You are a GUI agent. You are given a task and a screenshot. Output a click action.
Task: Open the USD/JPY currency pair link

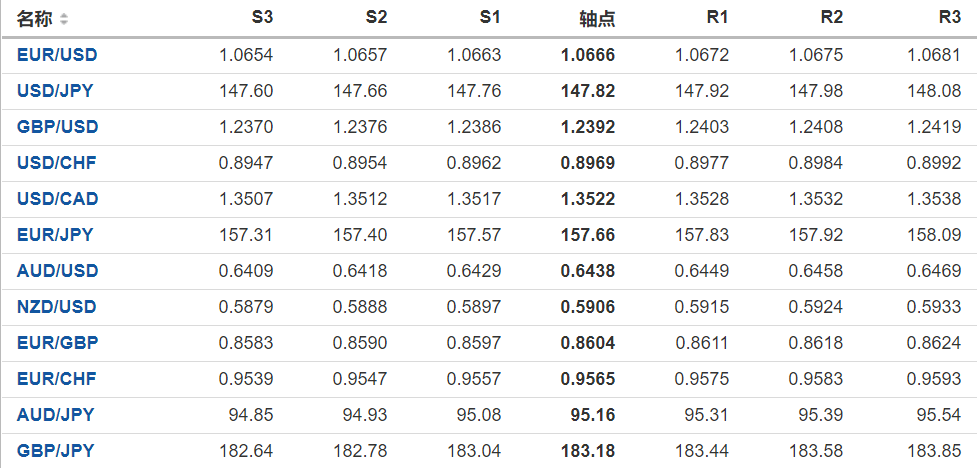pyautogui.click(x=55, y=91)
